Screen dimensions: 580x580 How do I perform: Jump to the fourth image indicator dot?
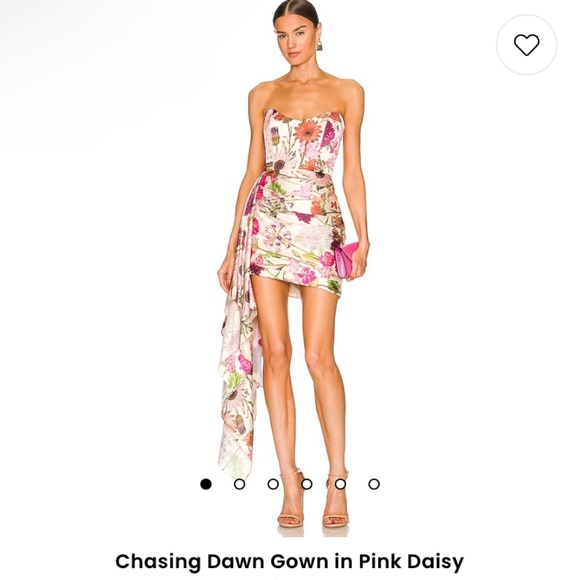pos(307,484)
